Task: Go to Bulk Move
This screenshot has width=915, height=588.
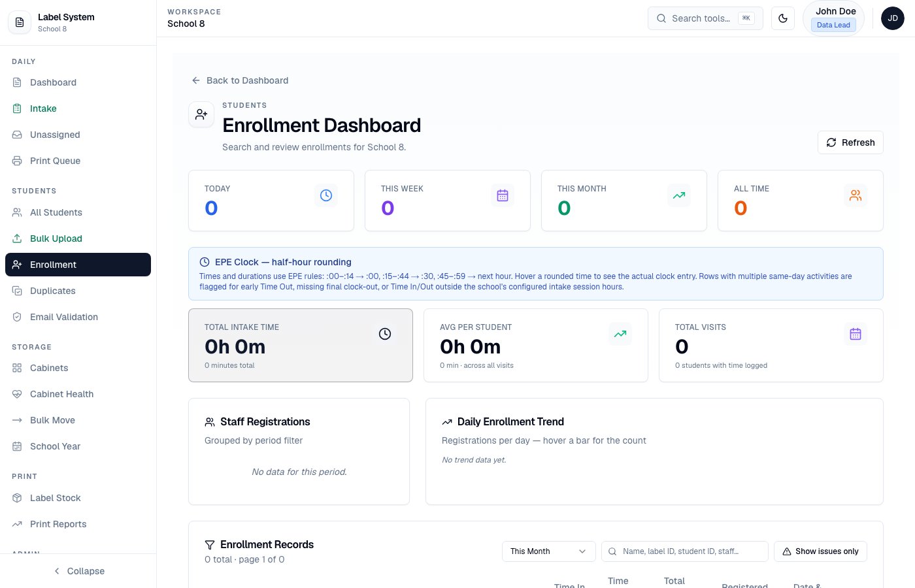Action: pos(78,420)
